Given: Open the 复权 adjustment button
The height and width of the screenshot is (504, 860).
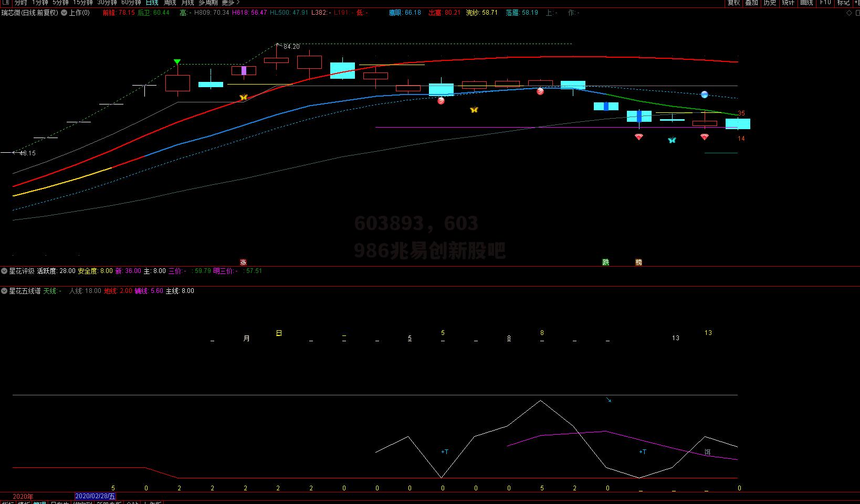Looking at the screenshot, I should tap(733, 3).
